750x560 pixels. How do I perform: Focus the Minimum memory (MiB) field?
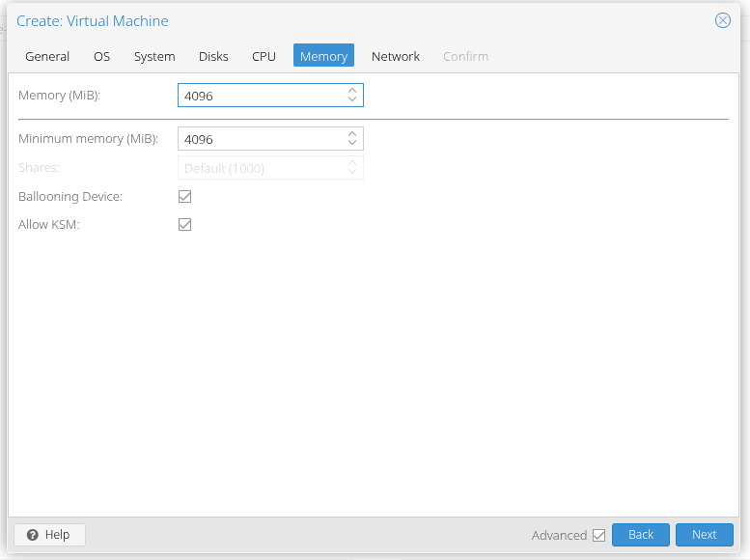[x=270, y=139]
